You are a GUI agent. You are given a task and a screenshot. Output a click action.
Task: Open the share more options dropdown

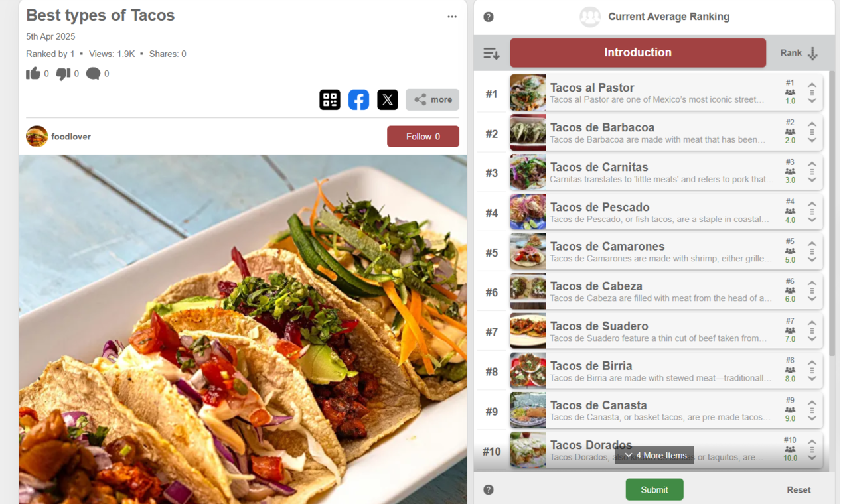pos(432,99)
